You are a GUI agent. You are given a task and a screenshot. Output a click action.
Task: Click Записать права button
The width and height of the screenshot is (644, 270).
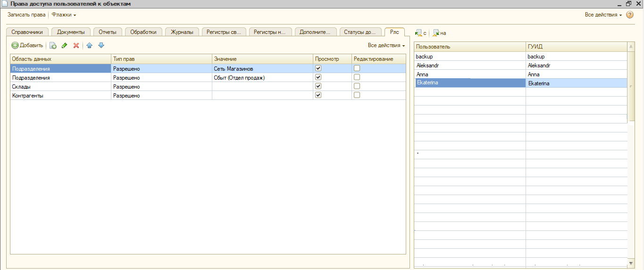(26, 15)
